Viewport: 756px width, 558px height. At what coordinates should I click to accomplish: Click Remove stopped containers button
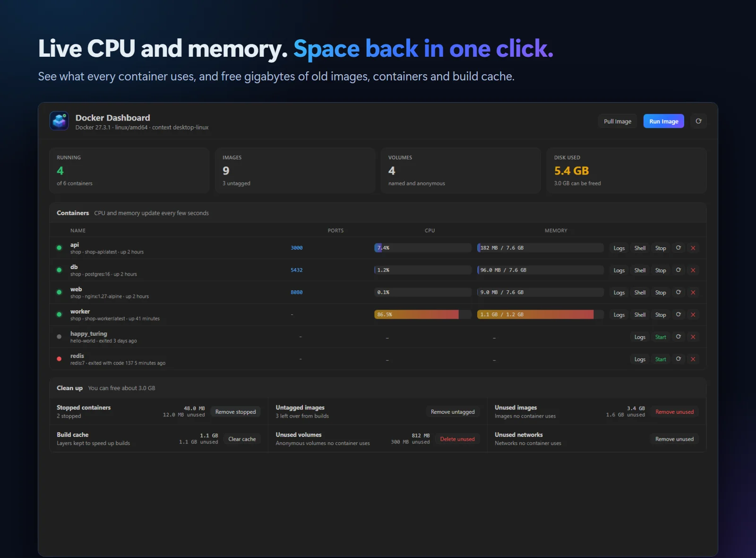point(235,412)
